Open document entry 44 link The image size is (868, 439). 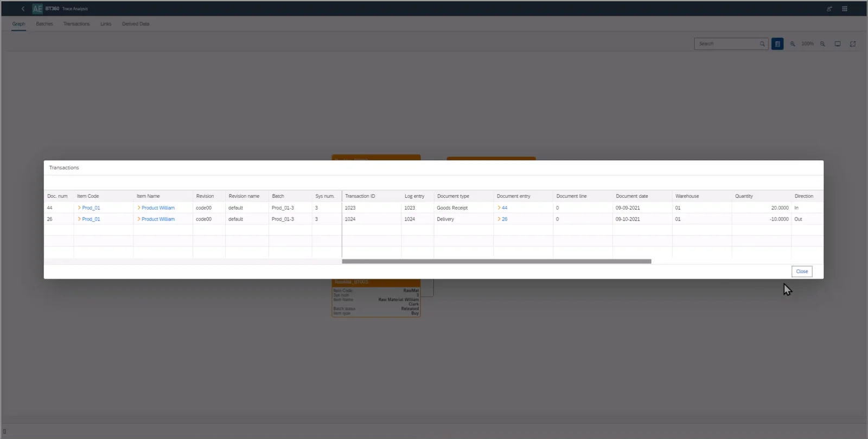click(x=504, y=208)
